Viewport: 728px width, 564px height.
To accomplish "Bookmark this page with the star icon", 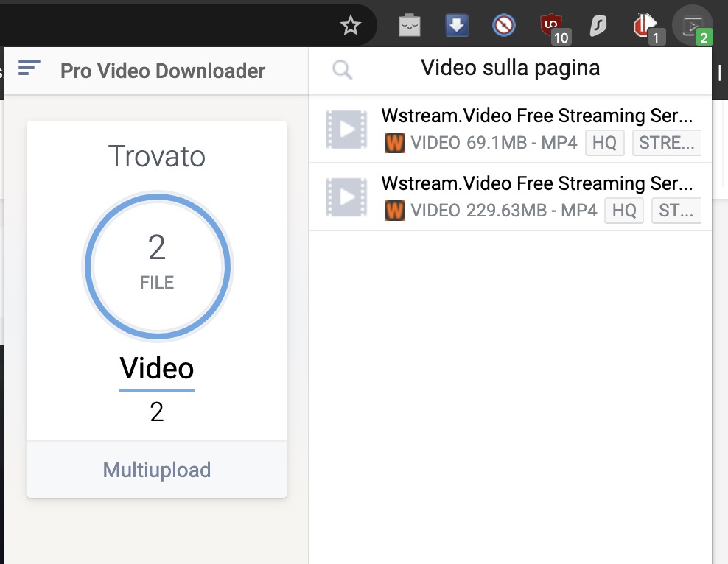I will [351, 27].
